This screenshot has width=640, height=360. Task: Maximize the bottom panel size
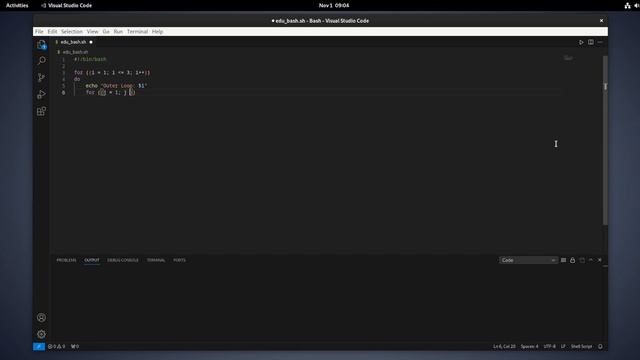pyautogui.click(x=591, y=260)
